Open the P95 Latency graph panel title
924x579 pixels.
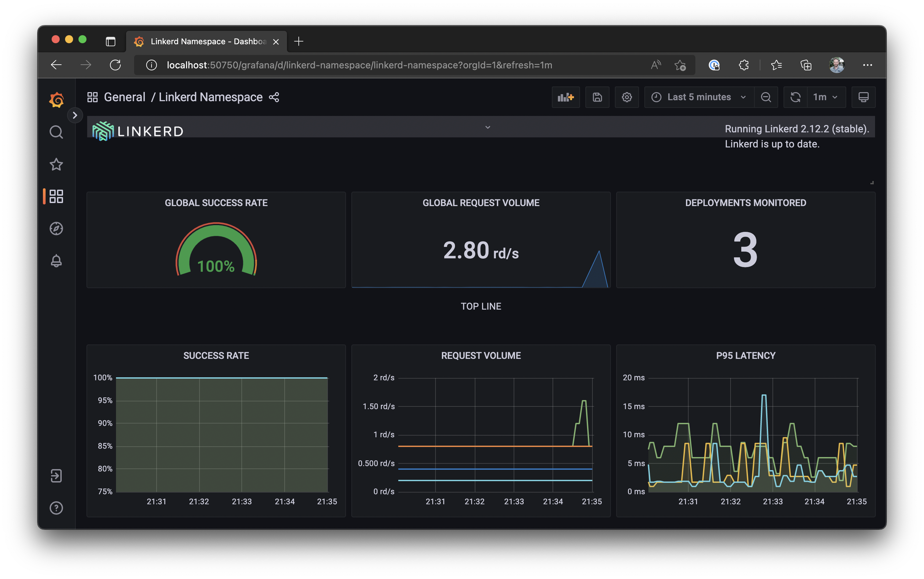click(x=746, y=356)
